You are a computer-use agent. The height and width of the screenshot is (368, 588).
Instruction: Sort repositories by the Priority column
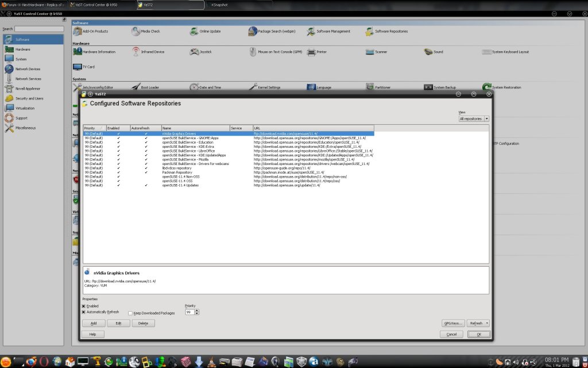(95, 128)
